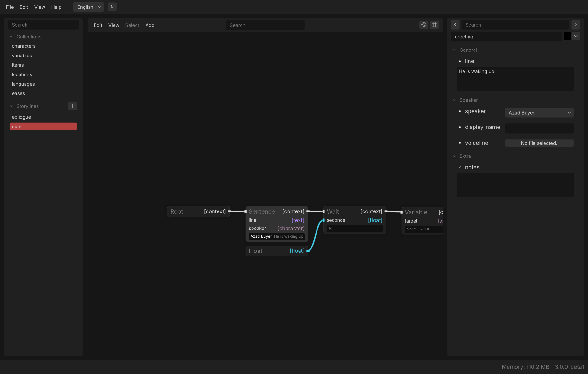The height and width of the screenshot is (374, 588).
Task: Click the graph editor Search field
Action: (x=265, y=25)
